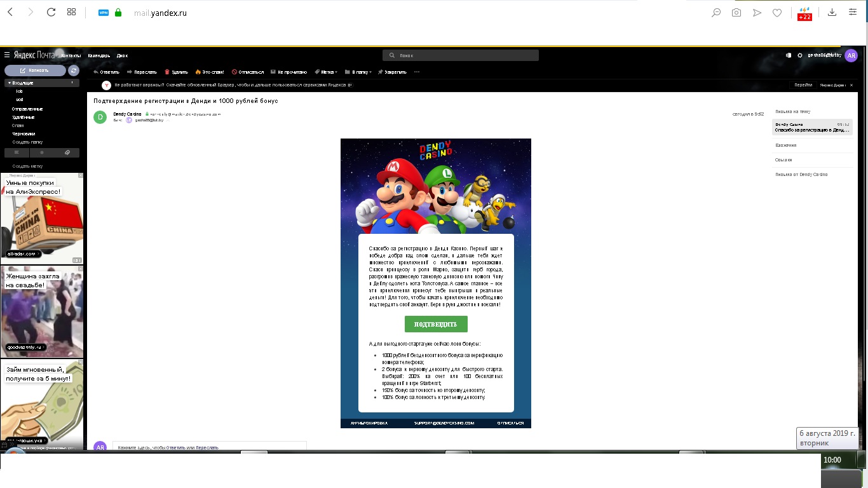The height and width of the screenshot is (488, 868).
Task: Open Yandex hamburger services menu
Action: tap(7, 55)
